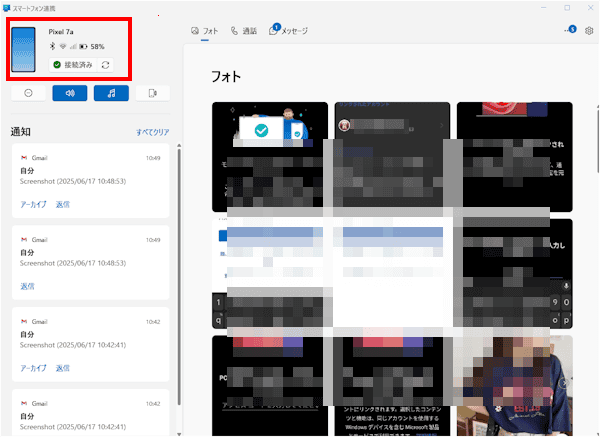Viewport: 600px width, 437px height.
Task: Click the notifications list scrollbar
Action: tap(179, 277)
